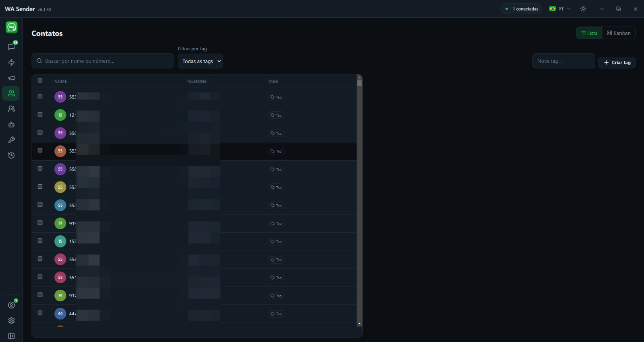Open the settings gear icon
This screenshot has height=342, width=644.
point(12,321)
